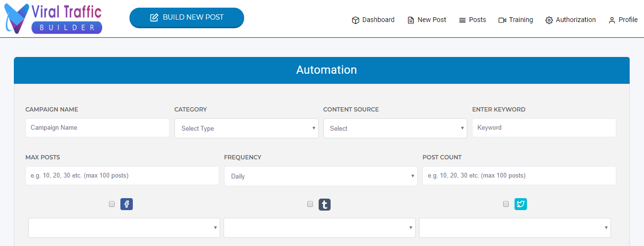This screenshot has height=246, width=644.
Task: Click the video camera icon beside Training
Action: (x=502, y=20)
